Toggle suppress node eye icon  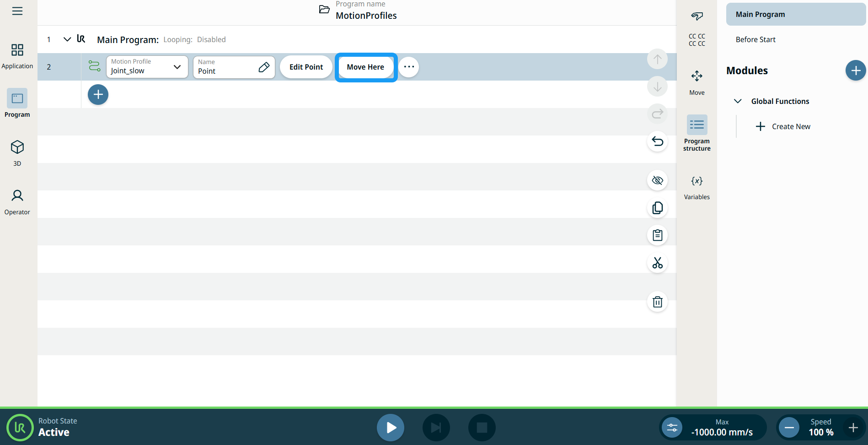click(657, 180)
